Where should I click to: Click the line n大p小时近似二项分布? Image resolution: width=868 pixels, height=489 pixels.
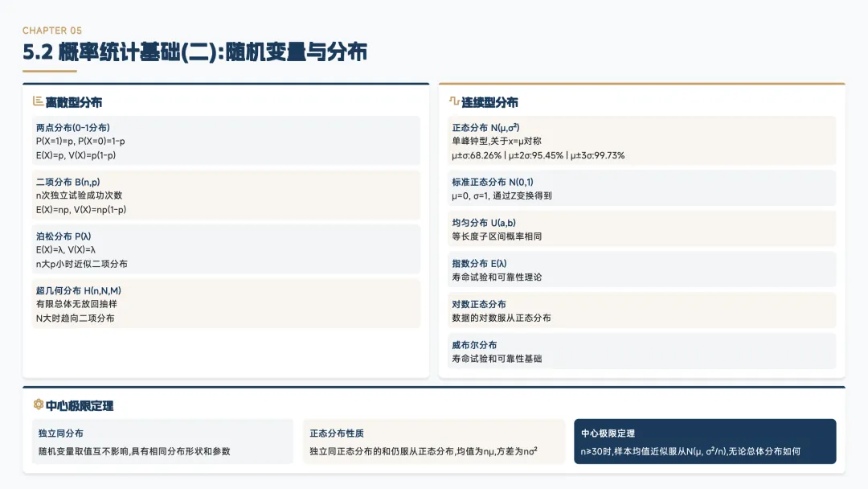(82, 264)
